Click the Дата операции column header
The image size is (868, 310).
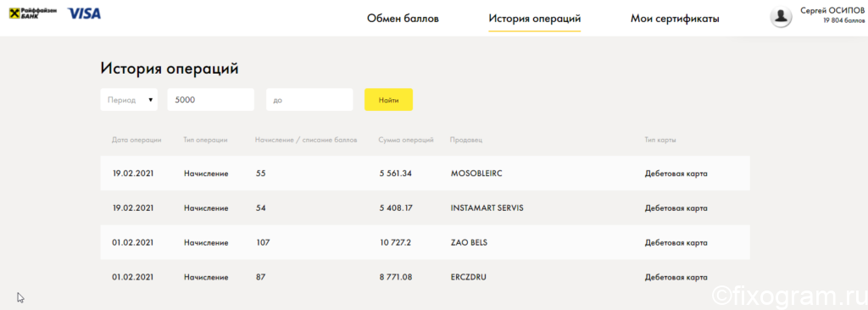(x=136, y=140)
